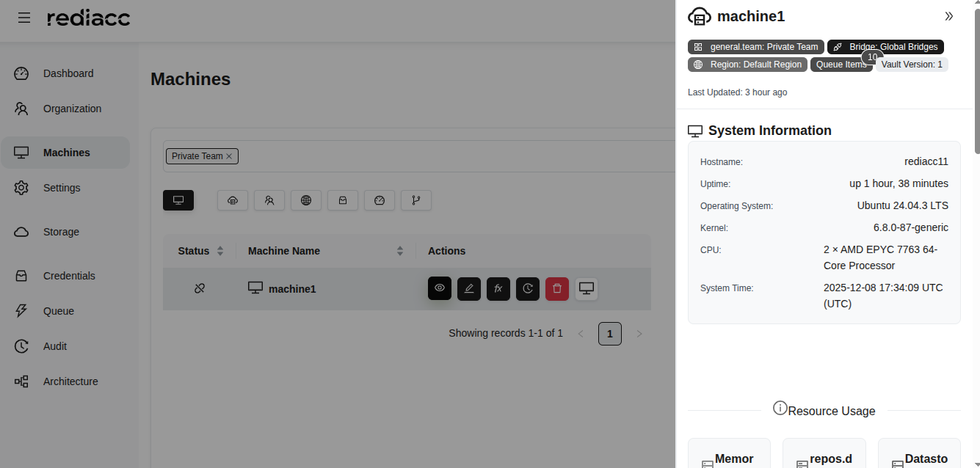Open the Queue menu item

pos(58,311)
